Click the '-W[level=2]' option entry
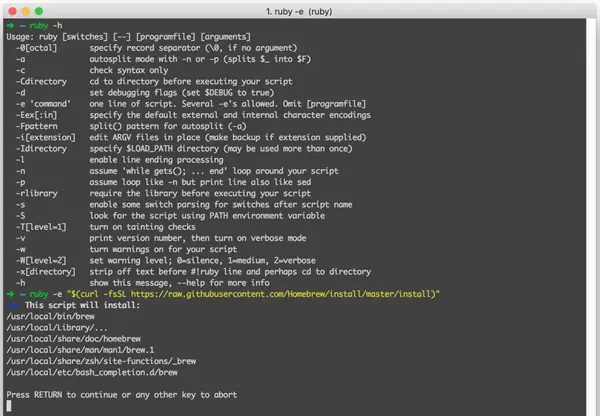 point(41,261)
